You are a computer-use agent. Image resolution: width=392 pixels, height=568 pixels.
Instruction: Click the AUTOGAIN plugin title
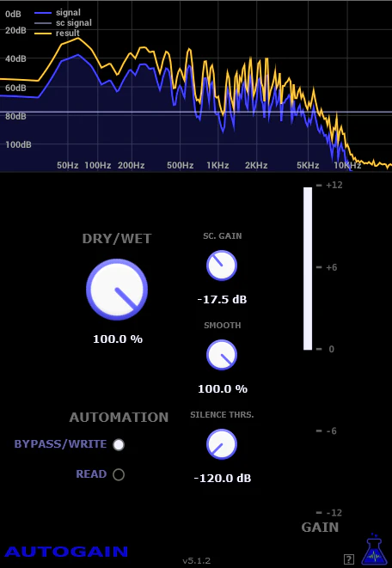[x=66, y=552]
